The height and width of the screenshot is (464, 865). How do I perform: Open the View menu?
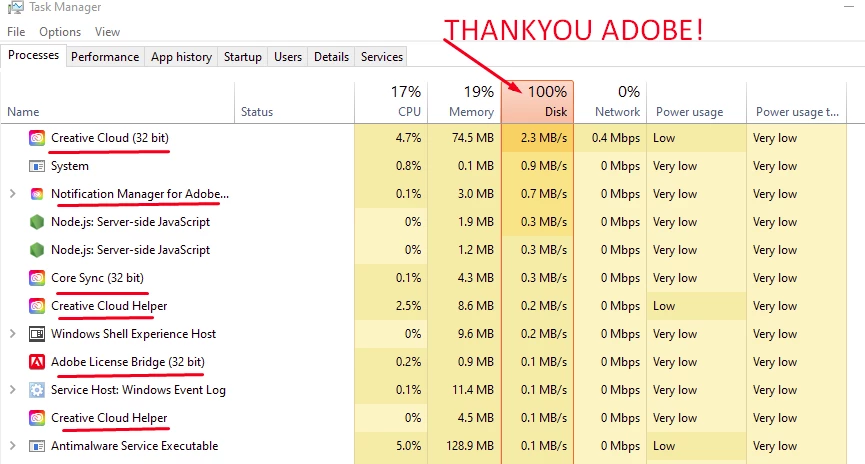click(107, 32)
